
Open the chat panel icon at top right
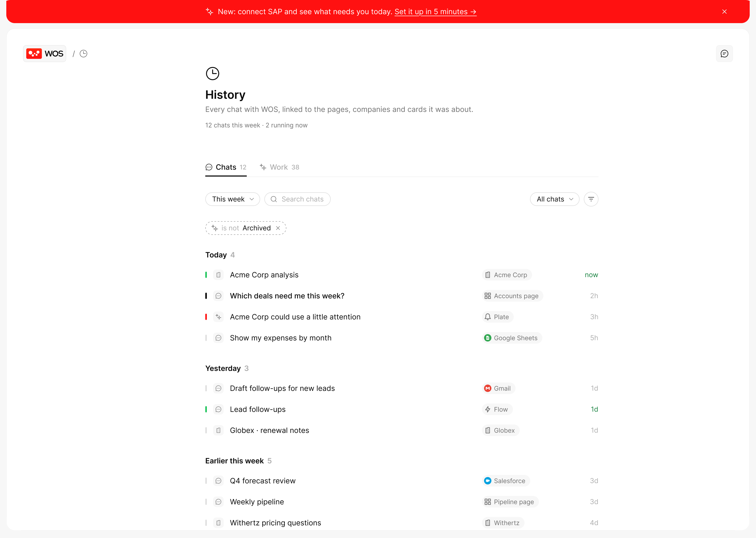coord(724,54)
